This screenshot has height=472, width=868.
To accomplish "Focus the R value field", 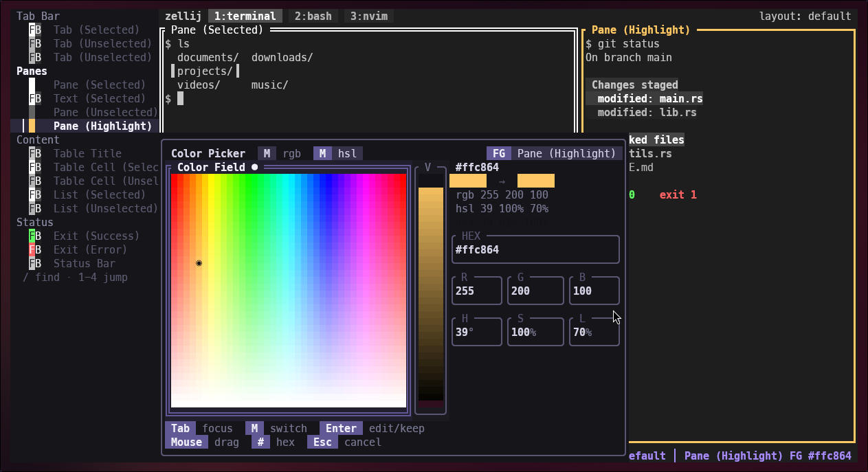I will 477,291.
